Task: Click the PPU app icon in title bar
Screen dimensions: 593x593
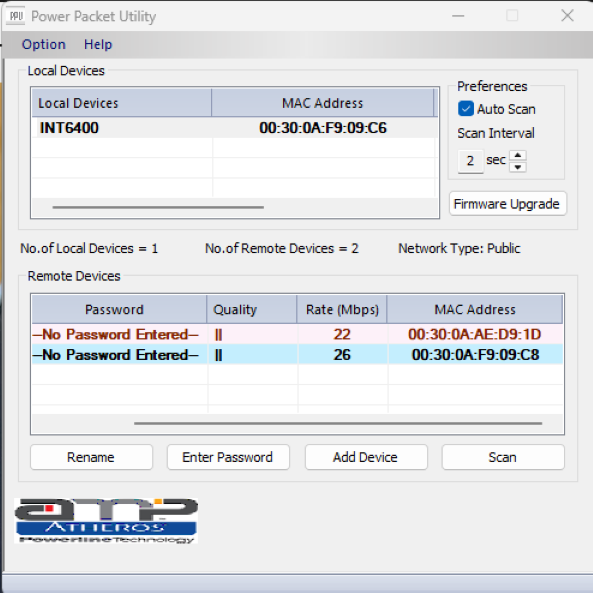Action: [16, 16]
